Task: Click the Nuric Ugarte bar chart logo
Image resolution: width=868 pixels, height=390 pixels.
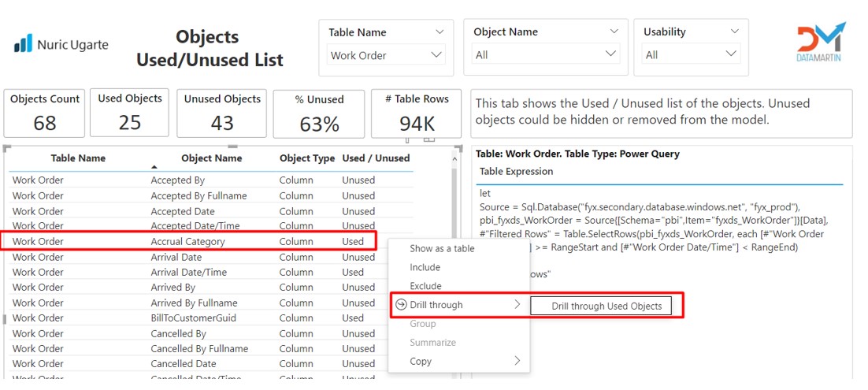Action: click(x=24, y=43)
